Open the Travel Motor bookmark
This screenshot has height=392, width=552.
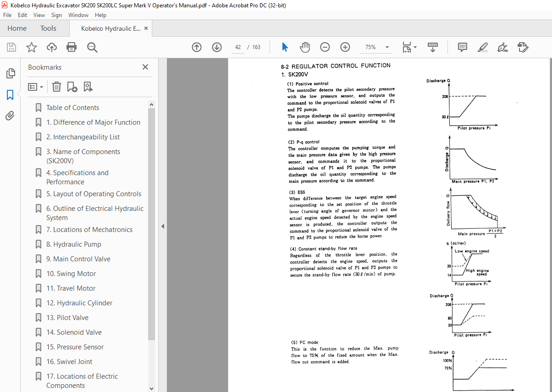(x=71, y=288)
